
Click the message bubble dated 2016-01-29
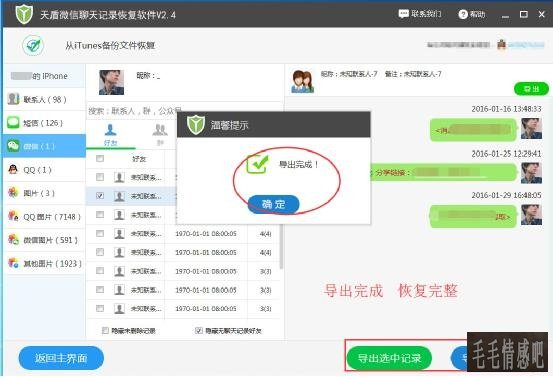click(x=473, y=216)
